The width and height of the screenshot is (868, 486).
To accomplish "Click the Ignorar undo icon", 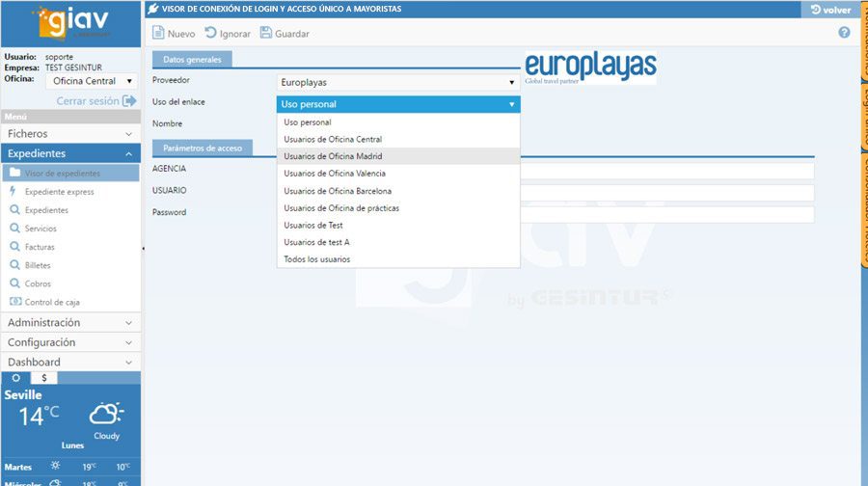I will (211, 33).
